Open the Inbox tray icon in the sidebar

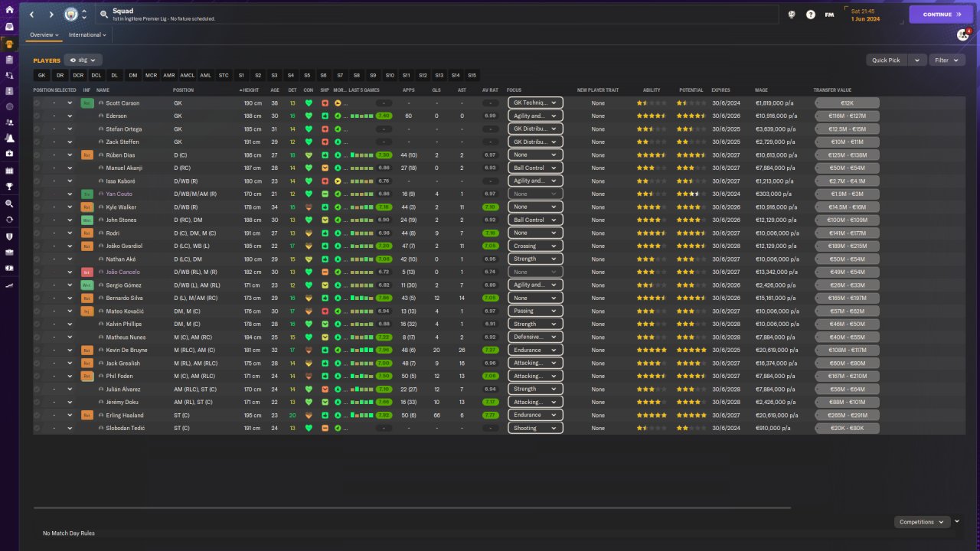pyautogui.click(x=9, y=27)
